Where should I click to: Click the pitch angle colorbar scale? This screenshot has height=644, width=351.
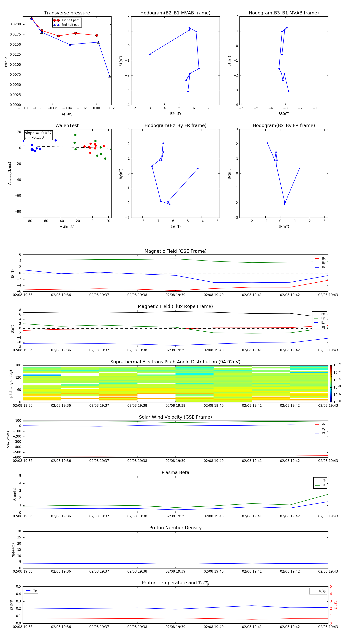[331, 383]
